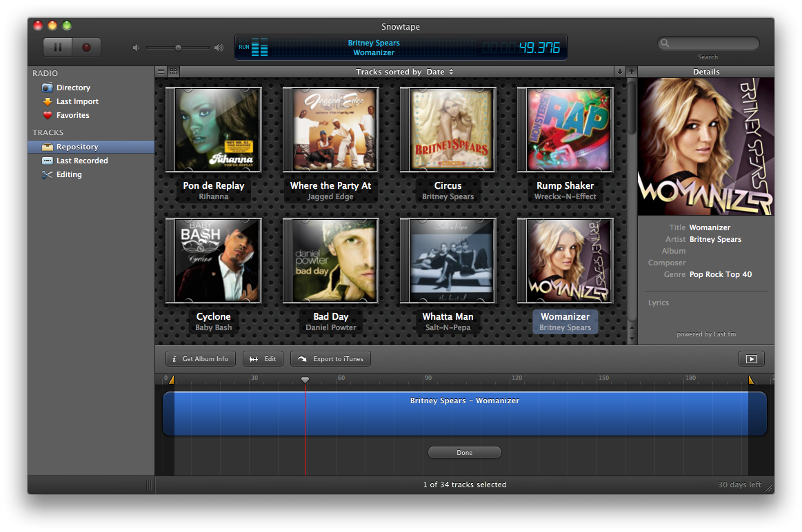Click the start trim marker at 0
Screen dimensions: 802x532
point(172,380)
